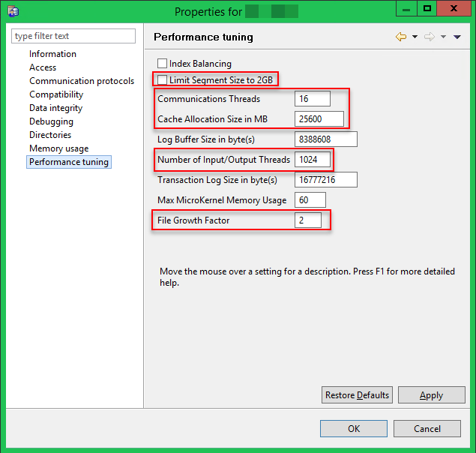476x453 pixels.
Task: Open the Compatibility settings page
Action: point(56,94)
